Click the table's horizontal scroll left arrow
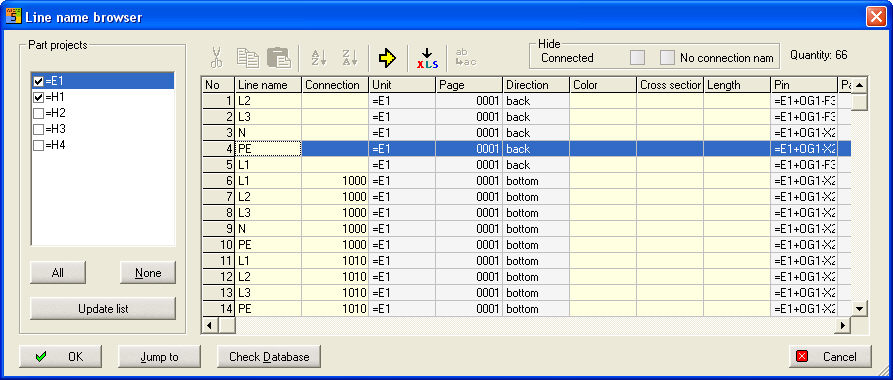893x380 pixels. 210,325
